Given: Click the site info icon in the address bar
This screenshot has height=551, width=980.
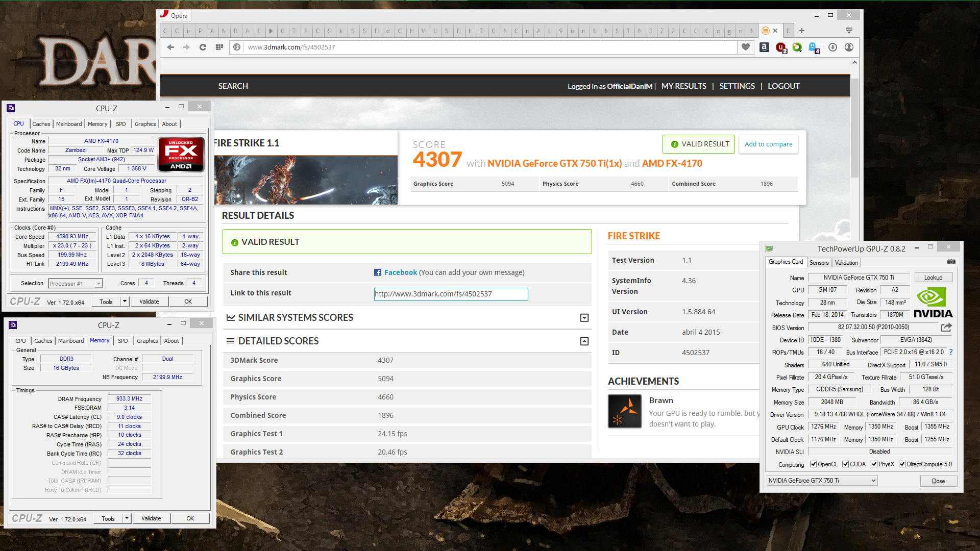Looking at the screenshot, I should click(x=237, y=47).
